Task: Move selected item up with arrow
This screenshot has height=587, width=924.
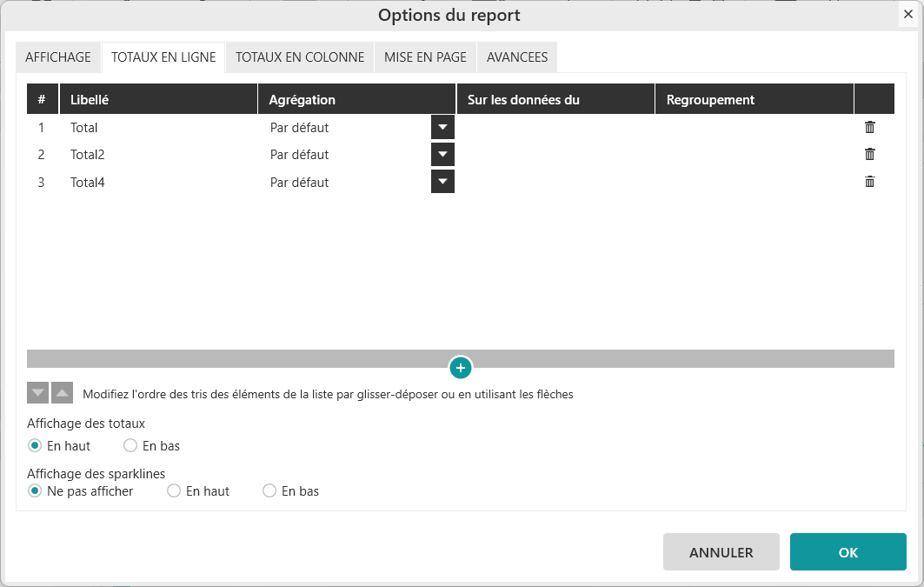Action: point(62,393)
